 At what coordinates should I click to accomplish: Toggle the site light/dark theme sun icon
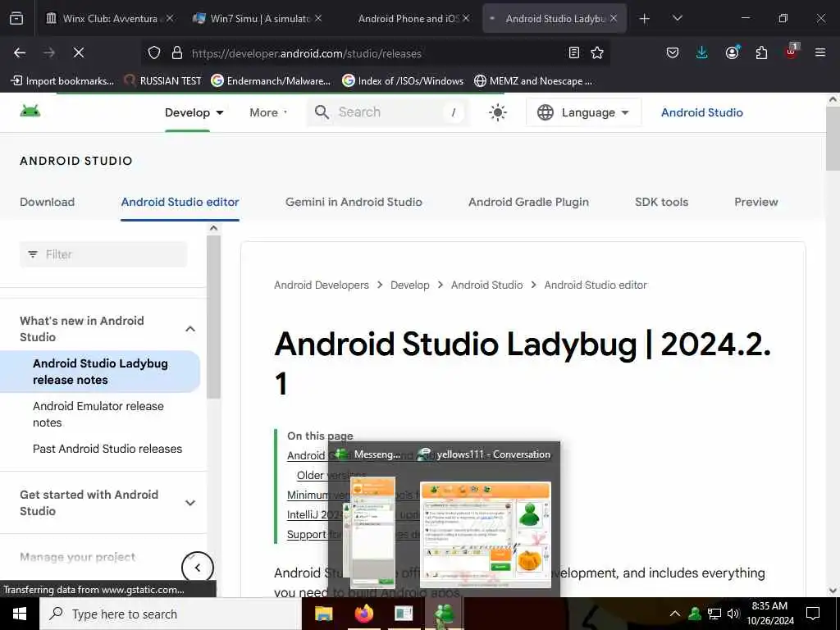pyautogui.click(x=498, y=112)
